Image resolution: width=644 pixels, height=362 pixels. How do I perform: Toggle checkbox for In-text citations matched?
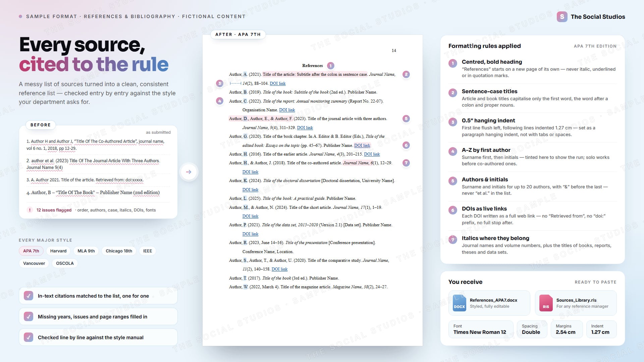pos(29,296)
